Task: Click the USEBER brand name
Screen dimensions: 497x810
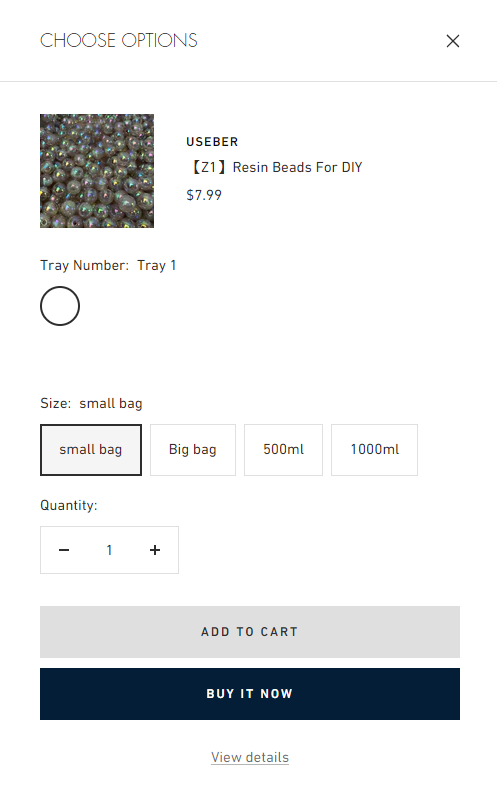Action: 212,142
